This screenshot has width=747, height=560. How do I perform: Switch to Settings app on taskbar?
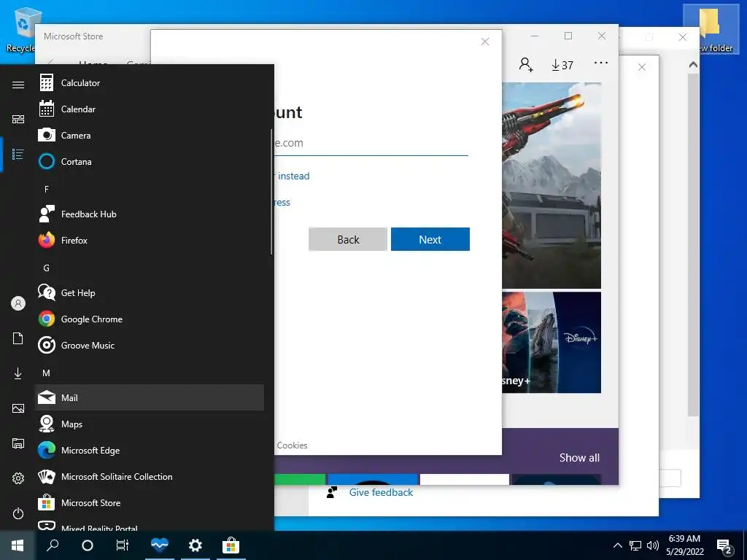[196, 545]
